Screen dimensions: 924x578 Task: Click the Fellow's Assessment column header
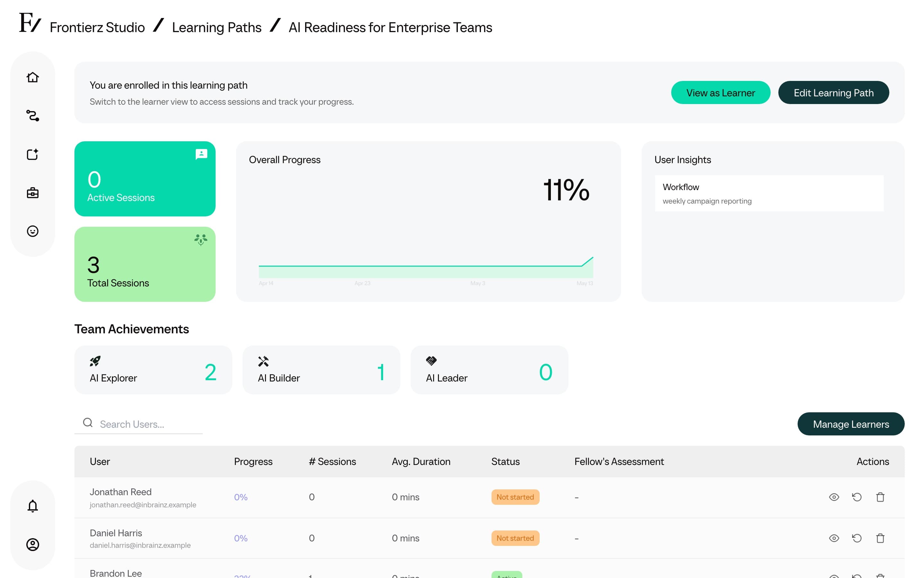[619, 461]
